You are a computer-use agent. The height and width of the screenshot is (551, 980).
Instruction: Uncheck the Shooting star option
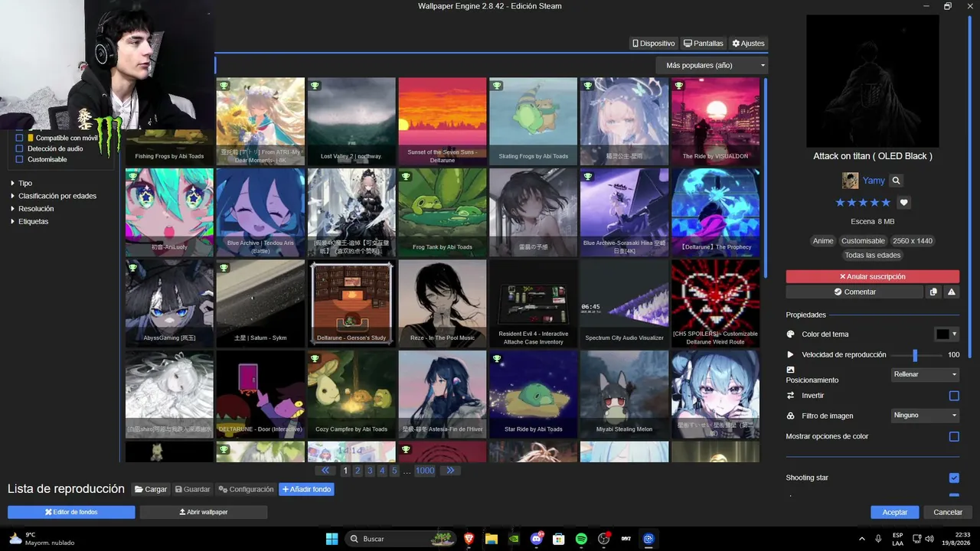click(954, 478)
